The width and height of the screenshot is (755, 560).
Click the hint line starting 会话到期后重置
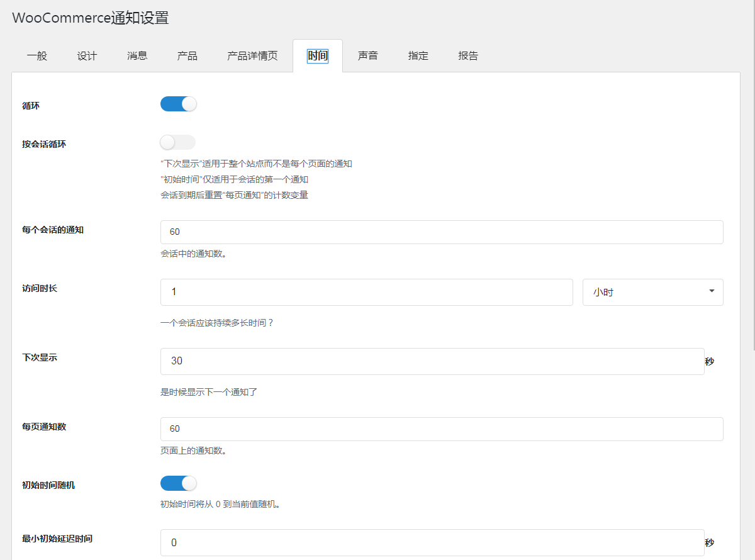point(234,195)
